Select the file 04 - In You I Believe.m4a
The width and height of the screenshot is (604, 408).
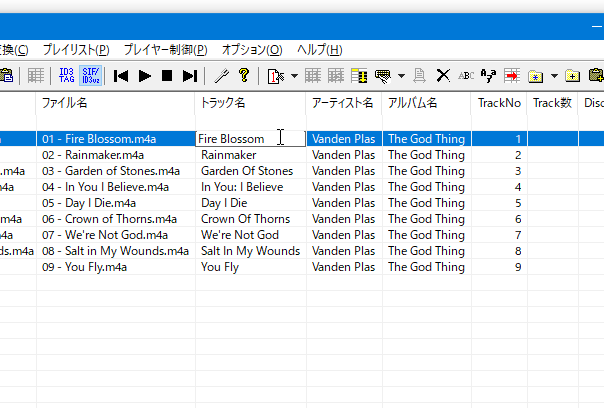[105, 187]
